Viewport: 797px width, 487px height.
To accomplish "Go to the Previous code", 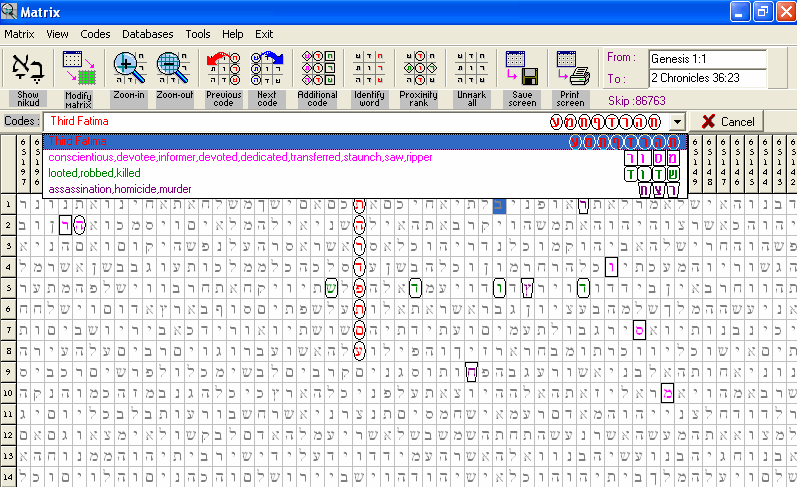I will click(x=224, y=68).
